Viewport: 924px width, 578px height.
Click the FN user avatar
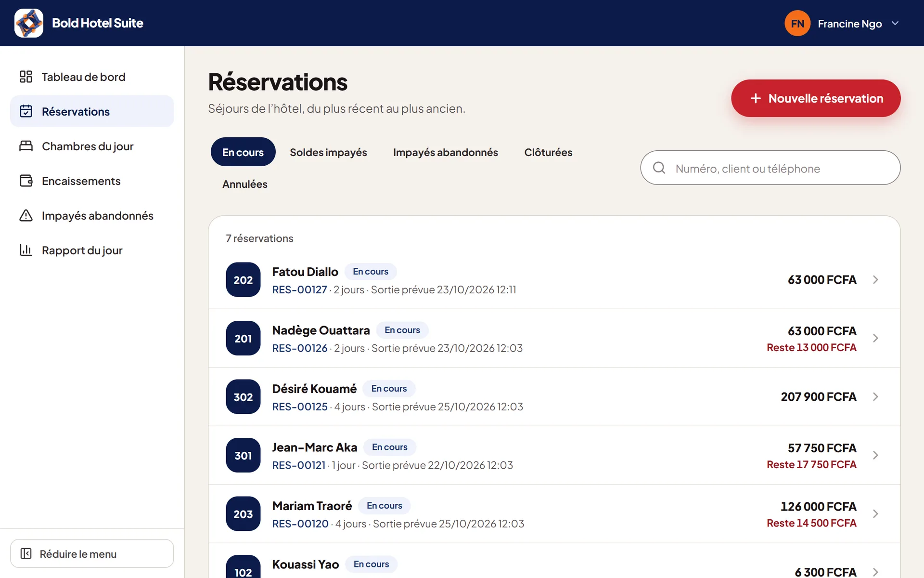point(797,23)
